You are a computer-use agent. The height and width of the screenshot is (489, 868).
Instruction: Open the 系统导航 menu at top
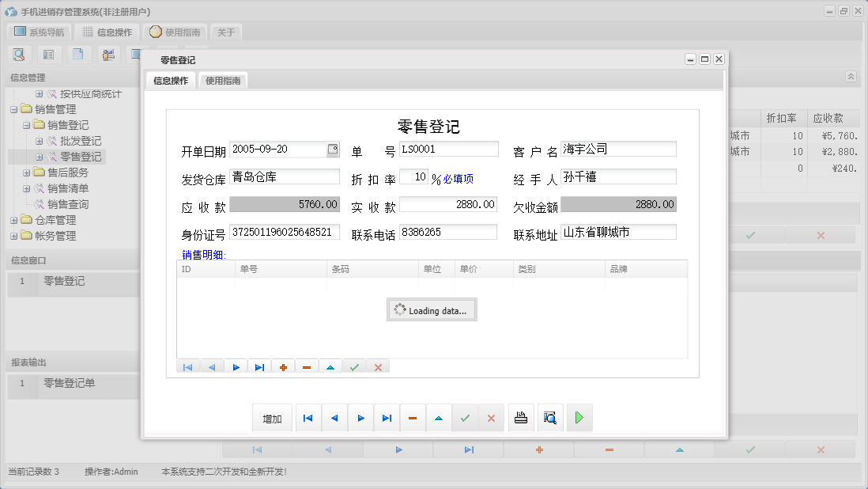coord(40,31)
